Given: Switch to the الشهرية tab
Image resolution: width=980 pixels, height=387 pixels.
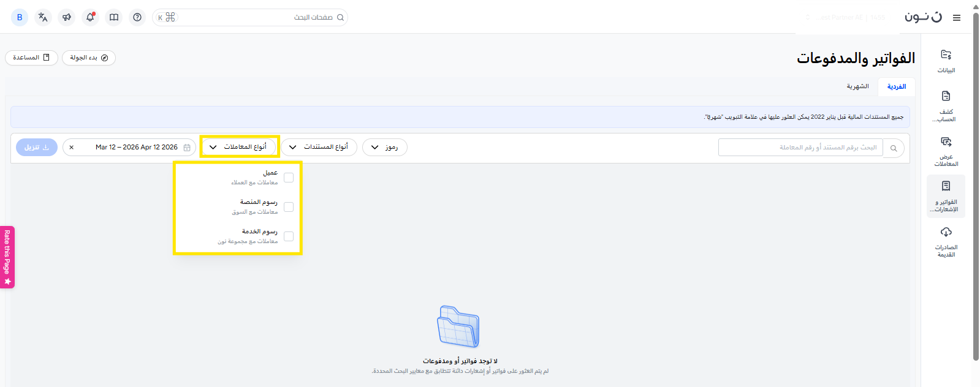Looking at the screenshot, I should 857,86.
